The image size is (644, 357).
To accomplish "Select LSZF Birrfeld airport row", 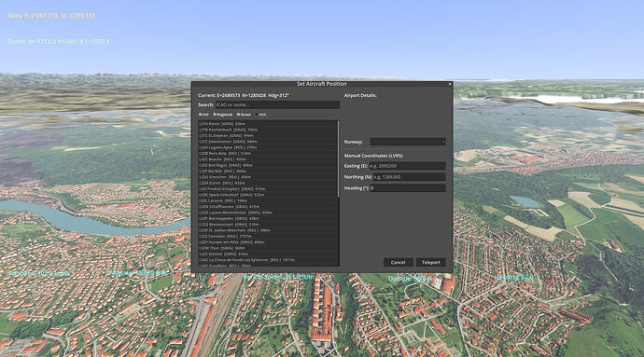I will [x=268, y=172].
